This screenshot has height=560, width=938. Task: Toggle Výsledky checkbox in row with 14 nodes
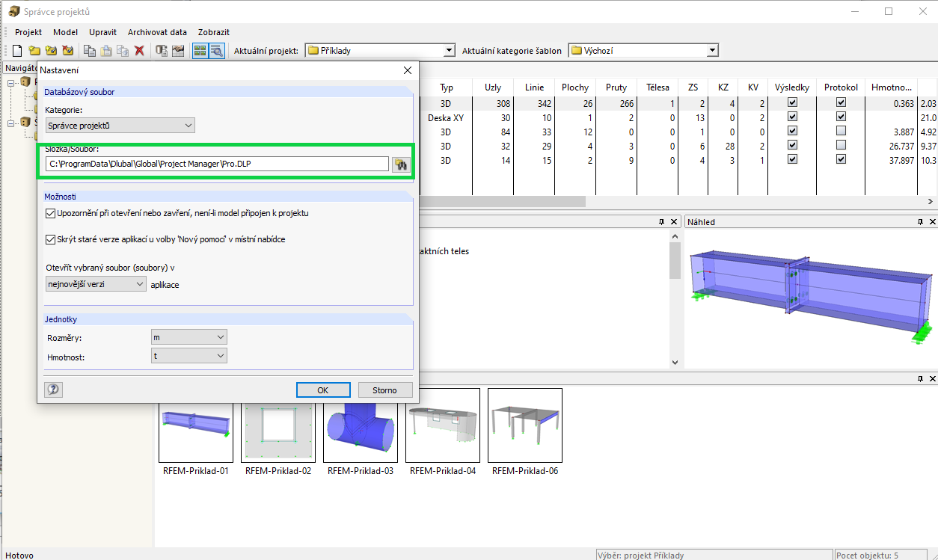(x=792, y=159)
